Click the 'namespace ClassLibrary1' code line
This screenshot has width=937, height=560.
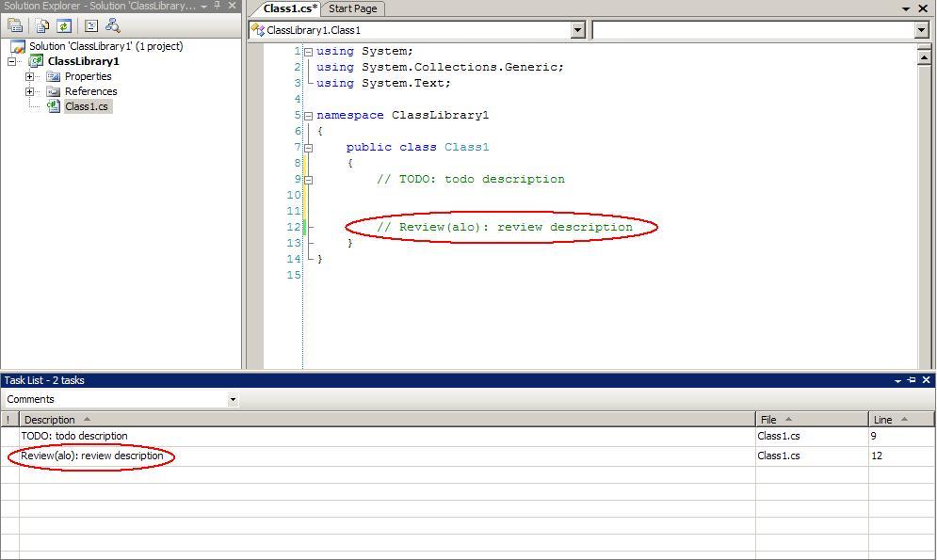pyautogui.click(x=403, y=115)
